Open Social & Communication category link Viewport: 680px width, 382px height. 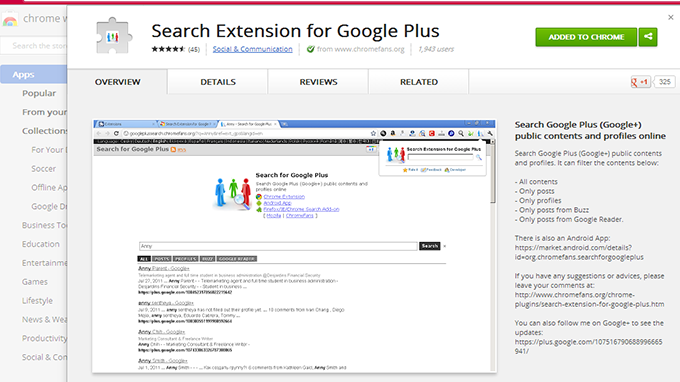[x=252, y=49]
